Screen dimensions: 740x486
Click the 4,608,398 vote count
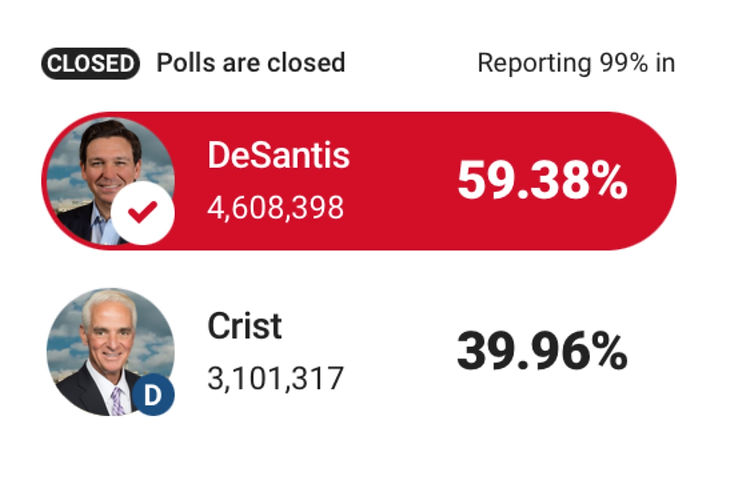click(276, 208)
